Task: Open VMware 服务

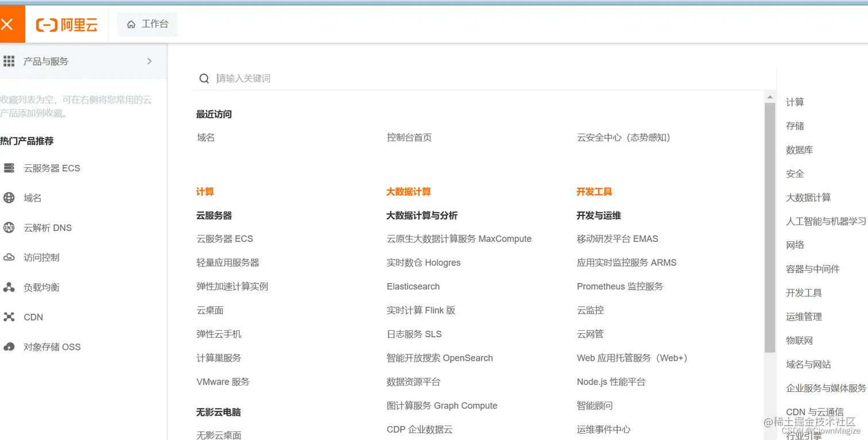Action: click(x=223, y=382)
